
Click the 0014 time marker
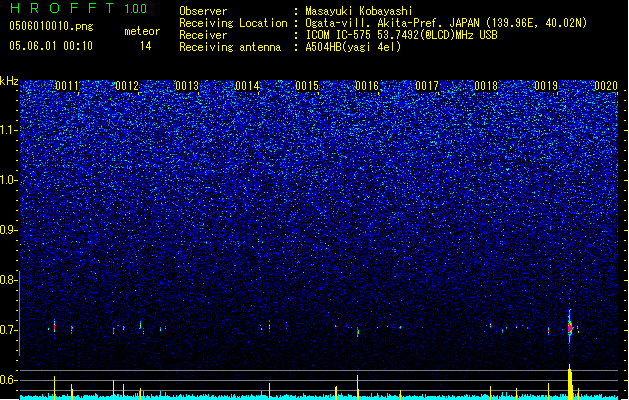[247, 86]
